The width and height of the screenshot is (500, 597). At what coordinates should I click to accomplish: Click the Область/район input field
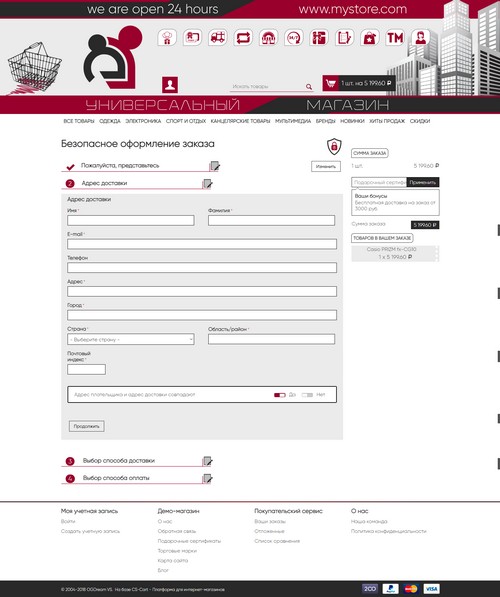(272, 339)
